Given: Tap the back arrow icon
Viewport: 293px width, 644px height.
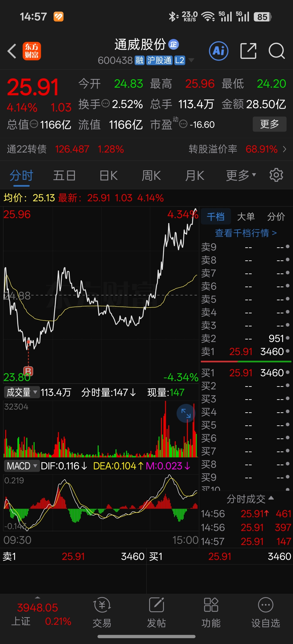Looking at the screenshot, I should pos(11,51).
